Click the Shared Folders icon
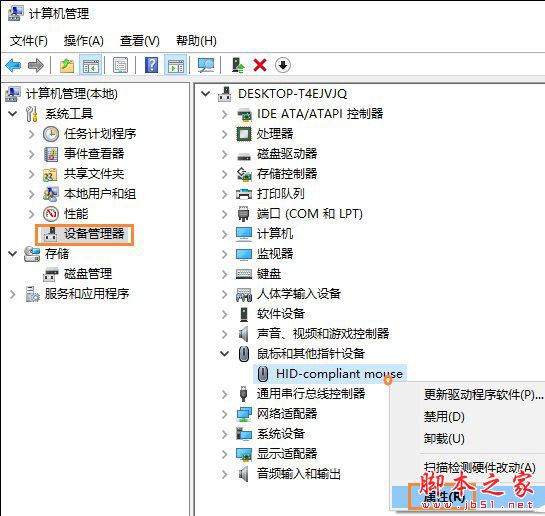The width and height of the screenshot is (545, 516). 50,174
